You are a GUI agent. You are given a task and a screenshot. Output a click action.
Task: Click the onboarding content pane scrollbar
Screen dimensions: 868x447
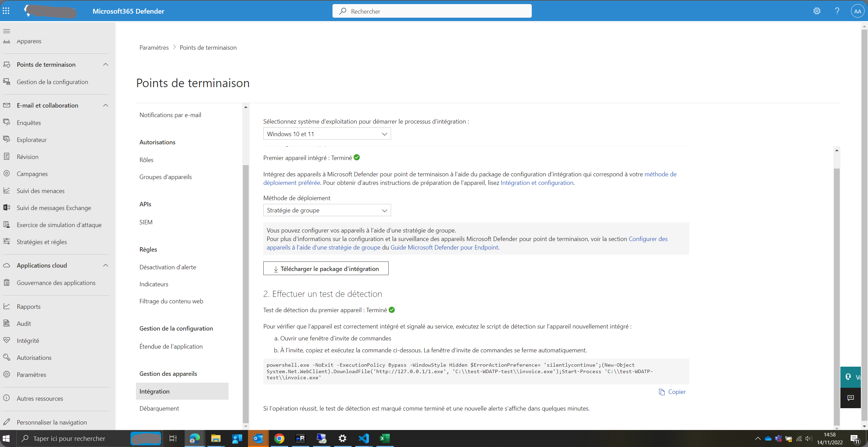(837, 296)
